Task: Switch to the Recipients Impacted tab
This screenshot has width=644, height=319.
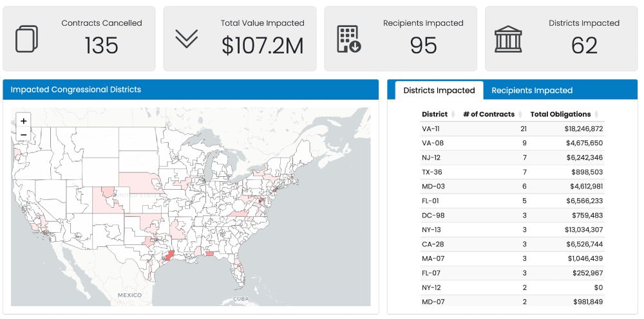Action: pos(532,91)
